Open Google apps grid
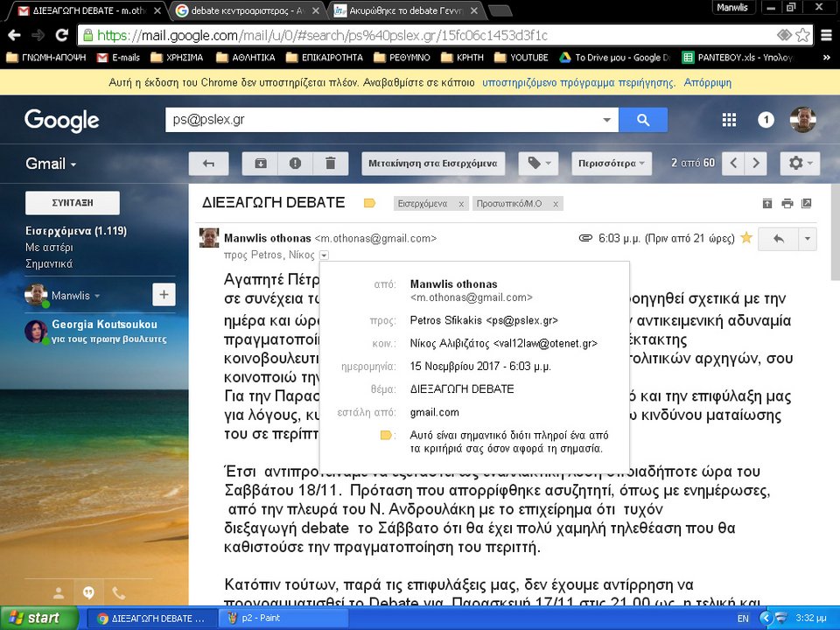840x630 pixels. 729,120
